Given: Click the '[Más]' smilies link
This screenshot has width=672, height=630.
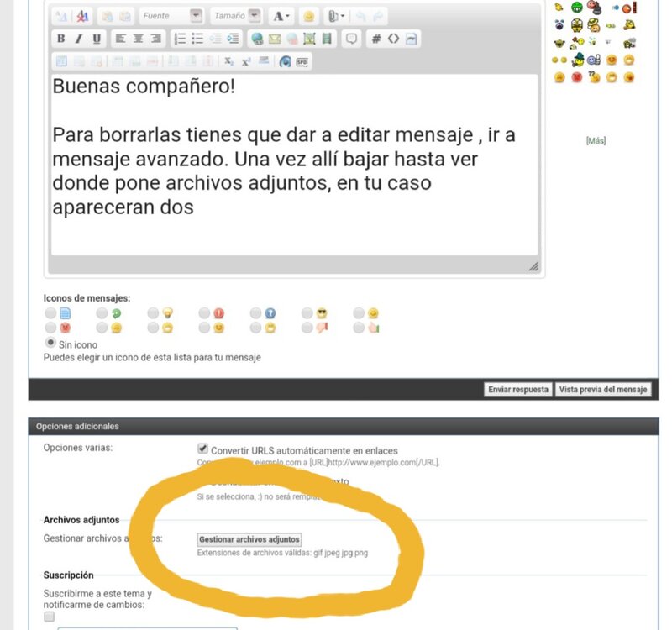Looking at the screenshot, I should point(595,141).
